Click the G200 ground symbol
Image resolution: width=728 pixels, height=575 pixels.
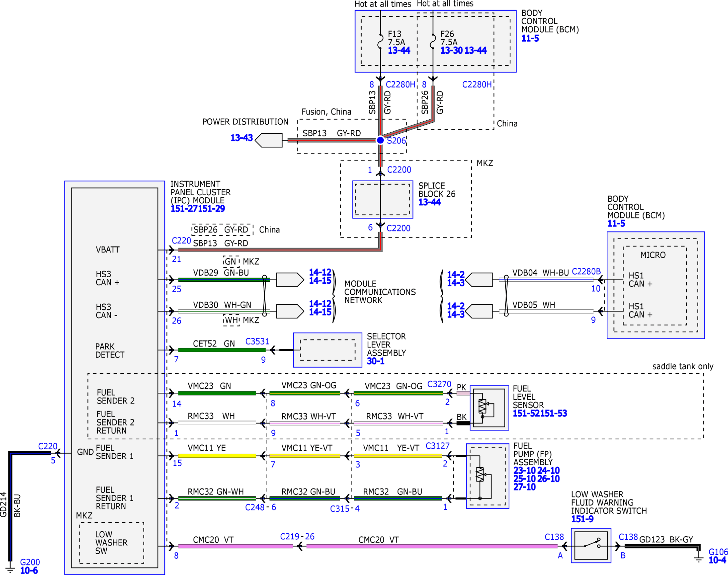click(x=10, y=570)
